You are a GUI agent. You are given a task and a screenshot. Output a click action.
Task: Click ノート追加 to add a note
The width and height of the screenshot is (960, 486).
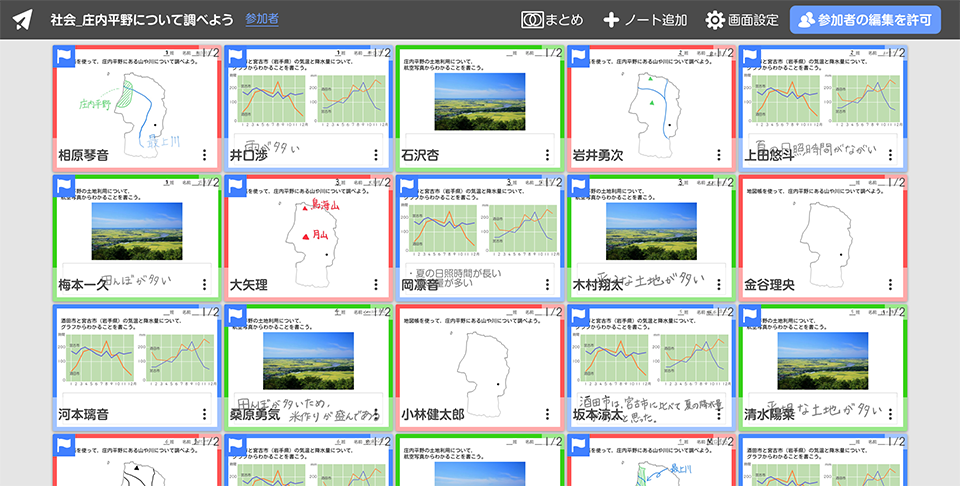[645, 20]
